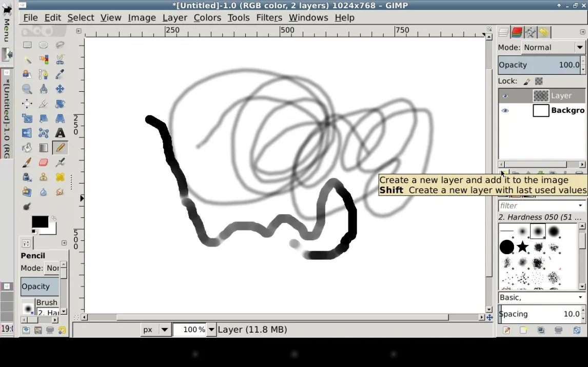
Task: Open the layer Mode dropdown
Action: click(553, 48)
